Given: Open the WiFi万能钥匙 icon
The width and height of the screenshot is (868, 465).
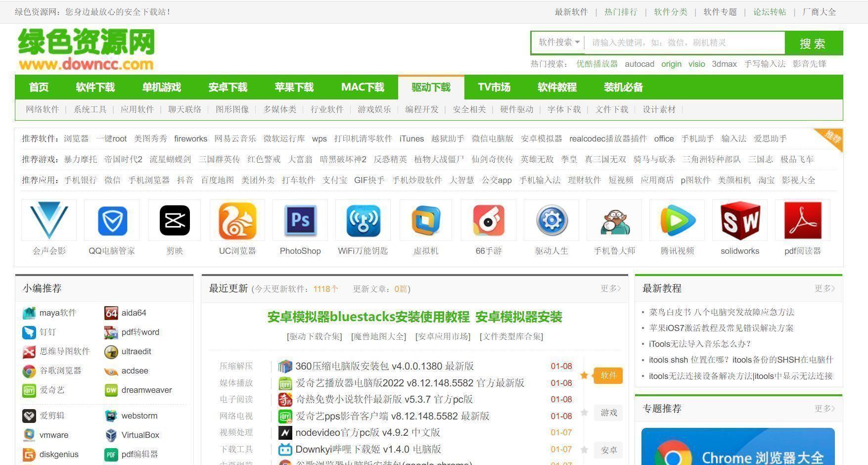Looking at the screenshot, I should (x=363, y=220).
